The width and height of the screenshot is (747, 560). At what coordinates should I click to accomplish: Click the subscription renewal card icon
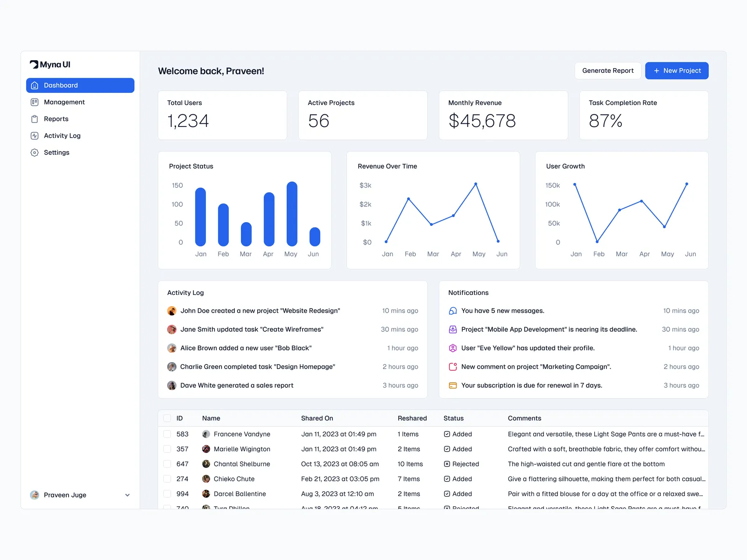click(x=452, y=385)
